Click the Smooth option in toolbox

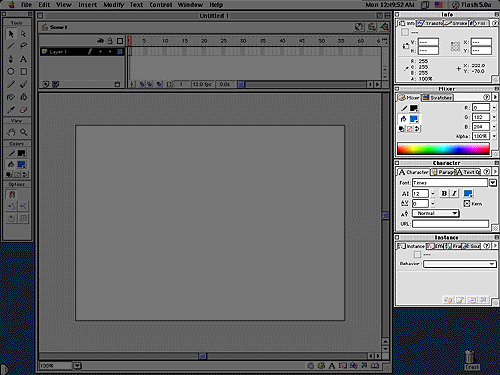[11, 206]
